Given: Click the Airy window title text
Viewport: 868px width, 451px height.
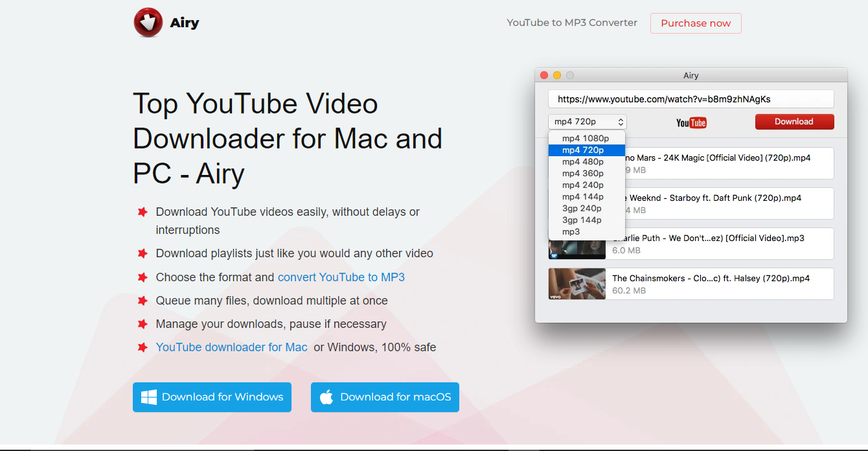Looking at the screenshot, I should tap(691, 75).
